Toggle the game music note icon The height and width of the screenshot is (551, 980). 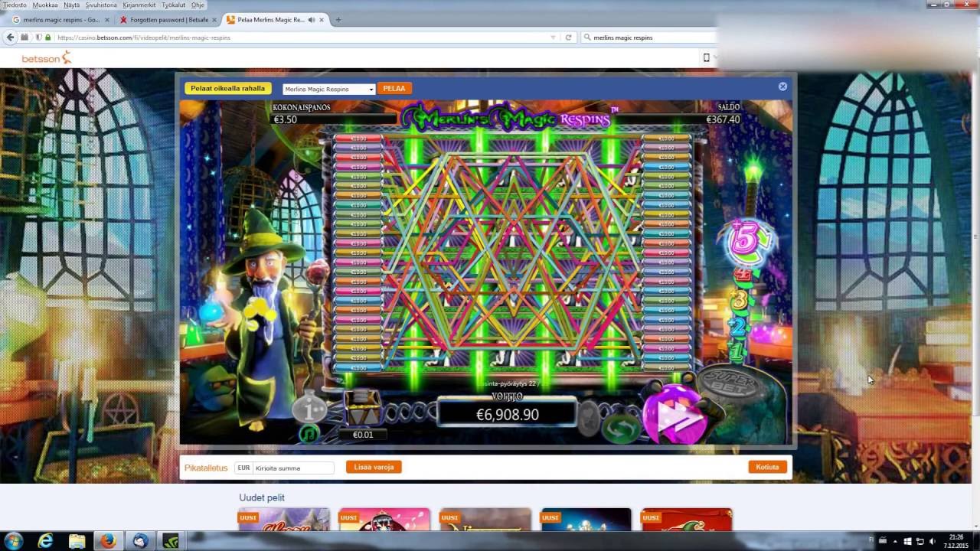(309, 434)
